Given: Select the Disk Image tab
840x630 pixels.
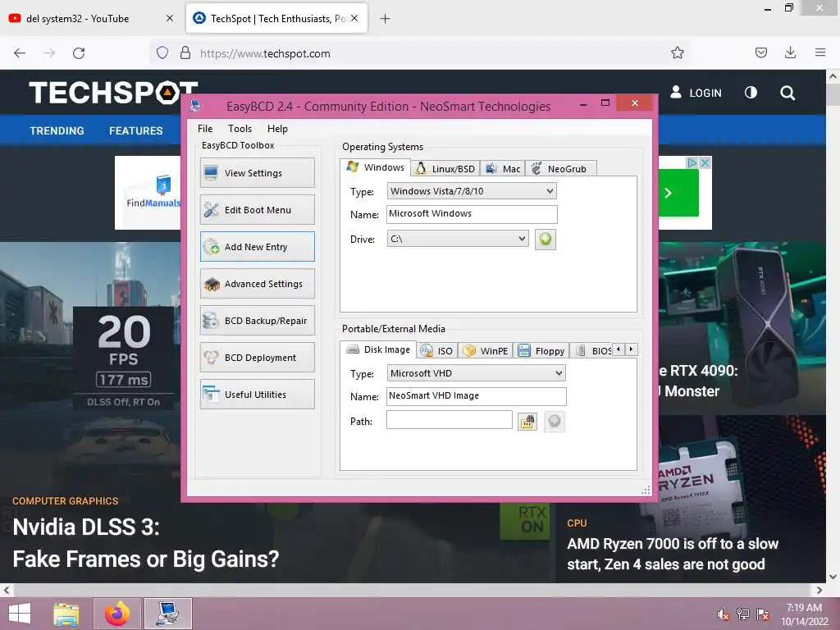Looking at the screenshot, I should 378,349.
